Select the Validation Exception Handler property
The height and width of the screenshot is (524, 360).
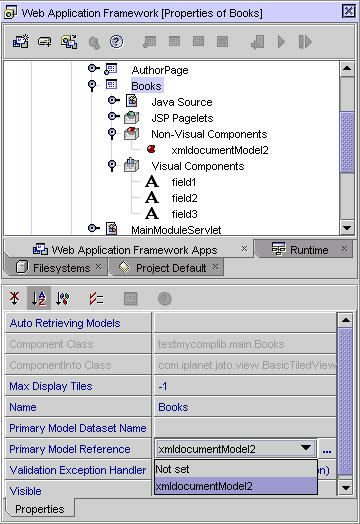point(78,470)
